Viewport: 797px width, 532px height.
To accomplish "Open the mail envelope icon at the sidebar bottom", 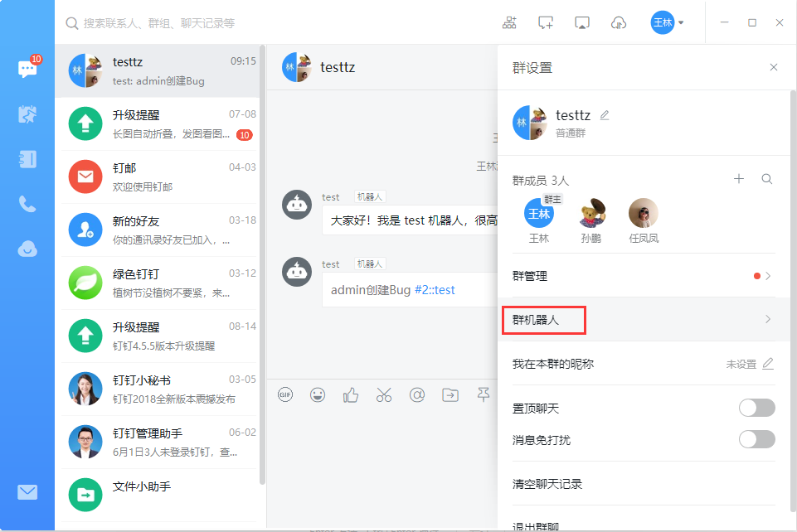I will tap(27, 492).
